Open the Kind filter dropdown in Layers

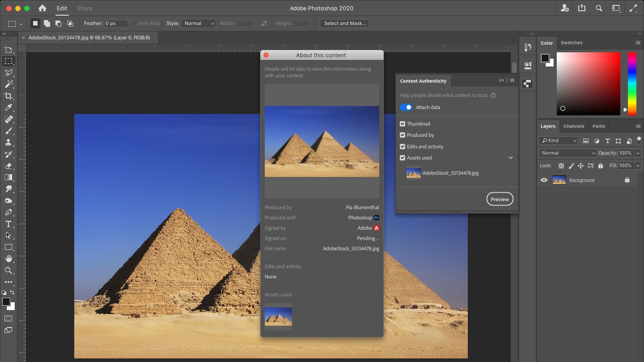coord(558,140)
